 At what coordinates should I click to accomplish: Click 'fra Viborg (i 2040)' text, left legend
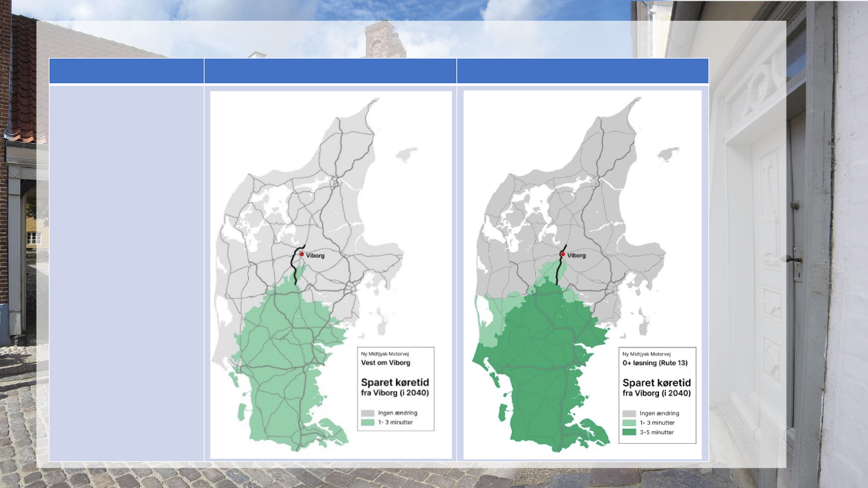tap(395, 393)
